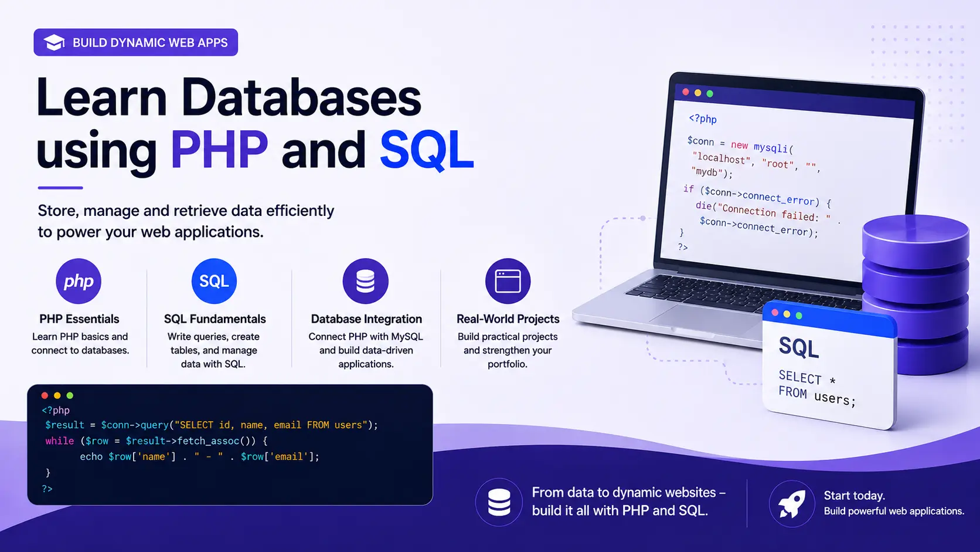
Task: Click 'From data to dynamic websites –' text
Action: (x=629, y=493)
